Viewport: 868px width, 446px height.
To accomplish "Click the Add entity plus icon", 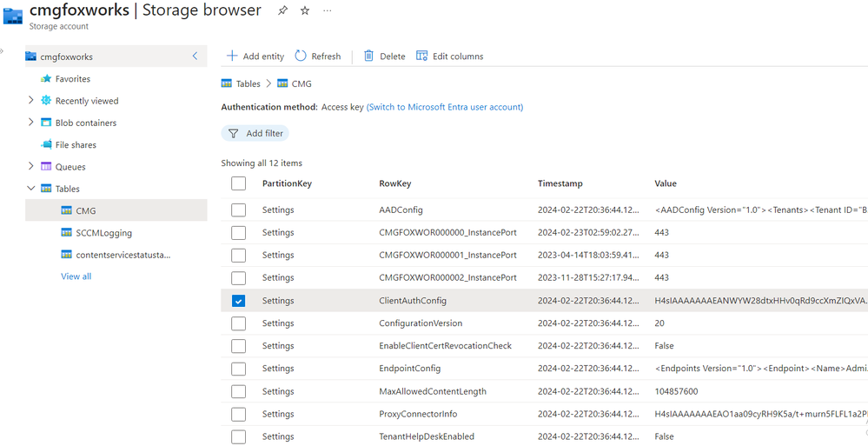I will click(232, 56).
